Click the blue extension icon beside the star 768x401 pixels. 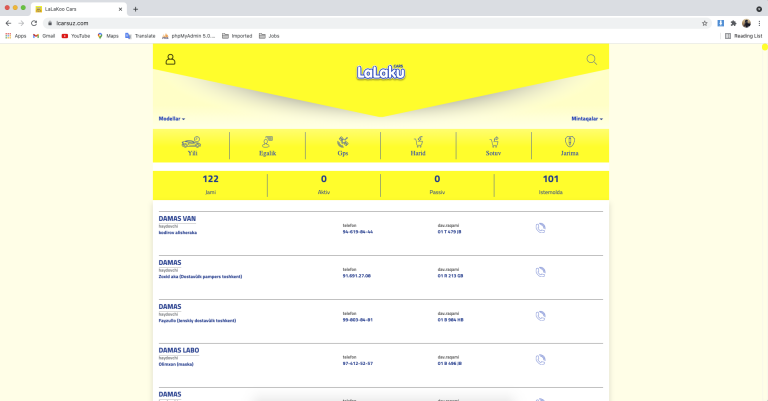720,23
